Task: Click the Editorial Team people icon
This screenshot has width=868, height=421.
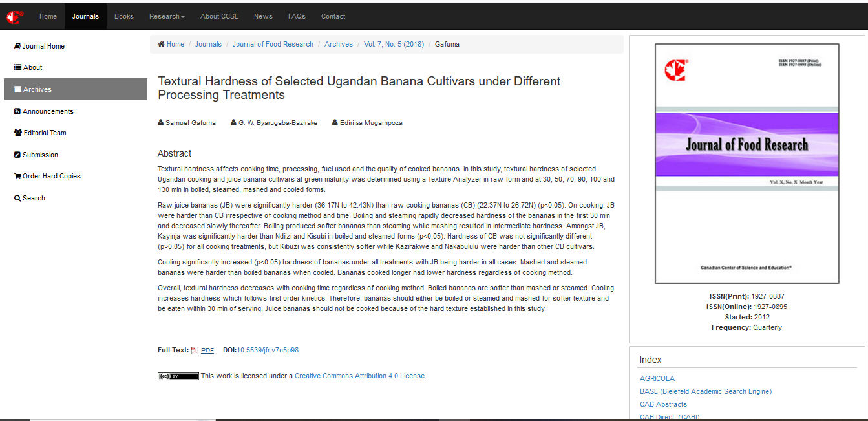Action: click(18, 133)
